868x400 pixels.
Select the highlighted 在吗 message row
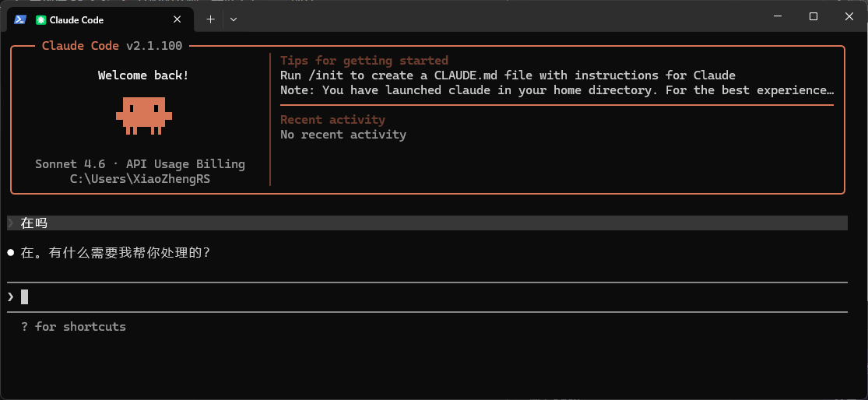coord(427,223)
